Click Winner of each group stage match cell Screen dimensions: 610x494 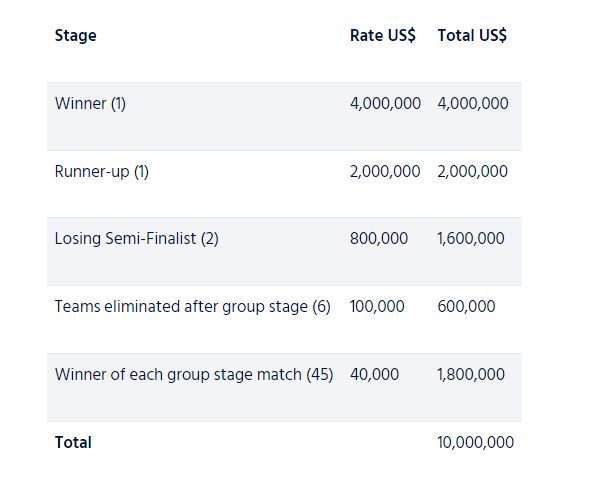tap(194, 375)
